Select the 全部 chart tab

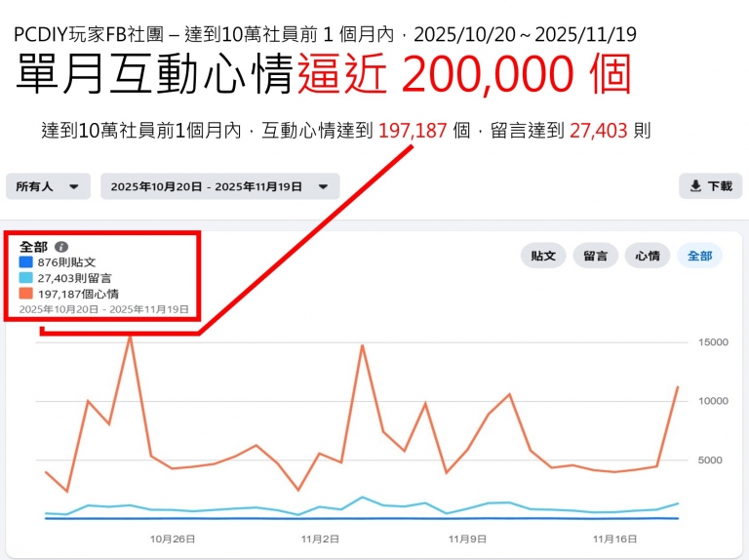coord(699,256)
